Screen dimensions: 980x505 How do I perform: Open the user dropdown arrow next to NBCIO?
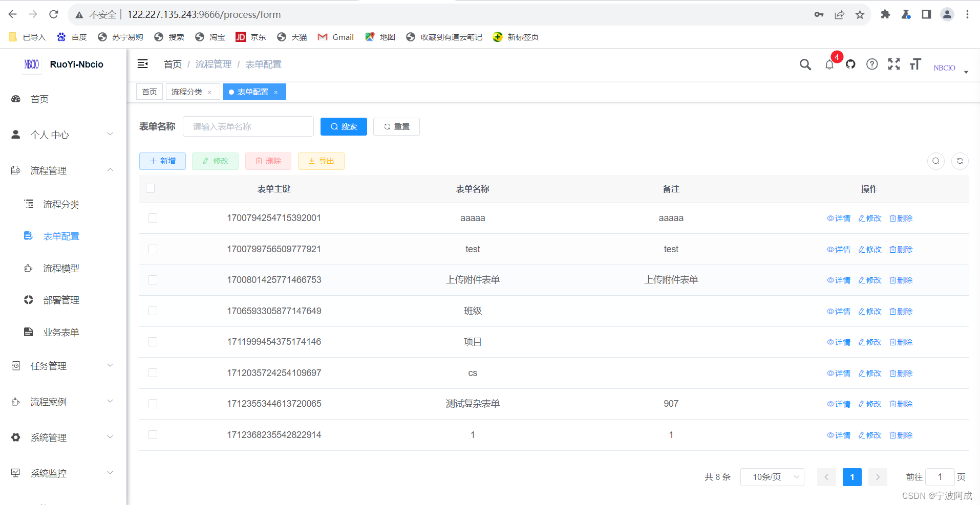point(966,72)
